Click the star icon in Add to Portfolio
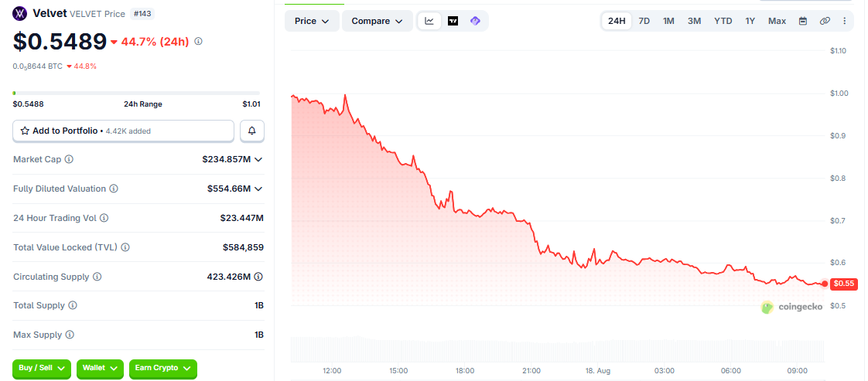The width and height of the screenshot is (868, 381). [25, 131]
